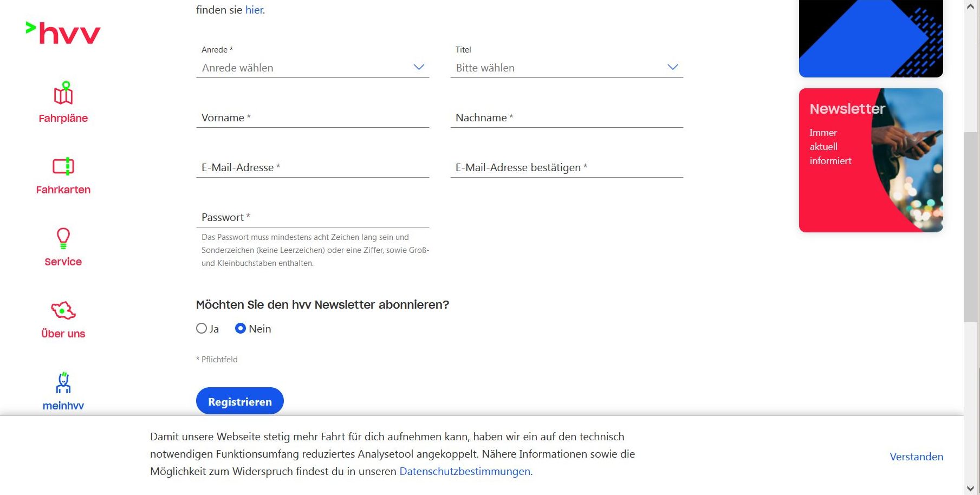Open the Titel dropdown

click(x=567, y=68)
